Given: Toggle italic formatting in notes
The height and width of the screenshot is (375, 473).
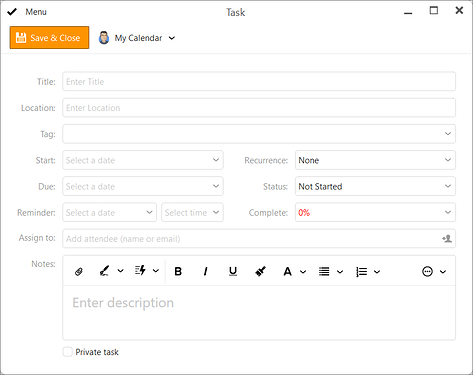Looking at the screenshot, I should coord(205,271).
